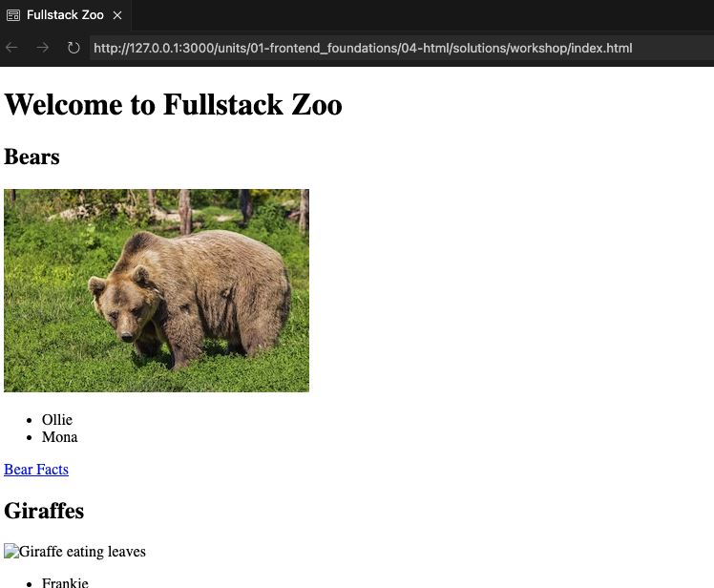Click the empty tab strip beside the tab
Viewport: 714px width, 588px height.
pos(420,15)
